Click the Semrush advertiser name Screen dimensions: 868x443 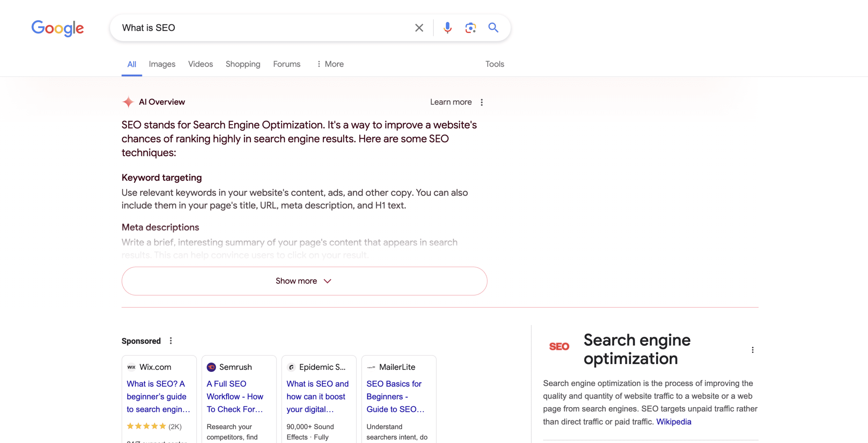coord(235,367)
